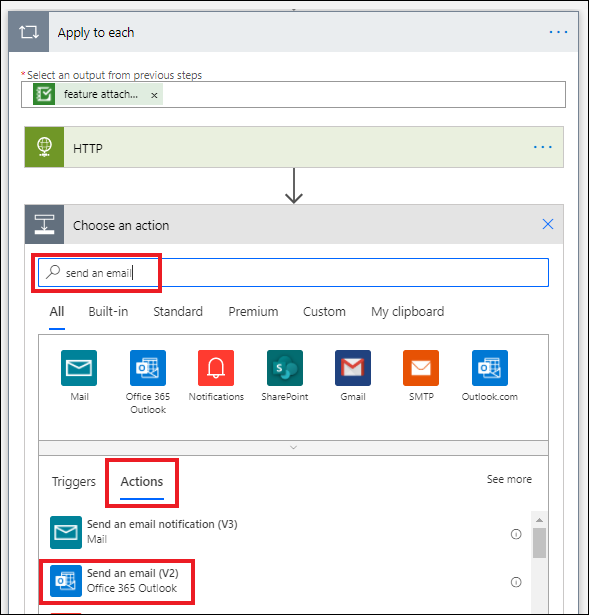Click the HTTP globe icon
The image size is (589, 615).
[x=44, y=147]
